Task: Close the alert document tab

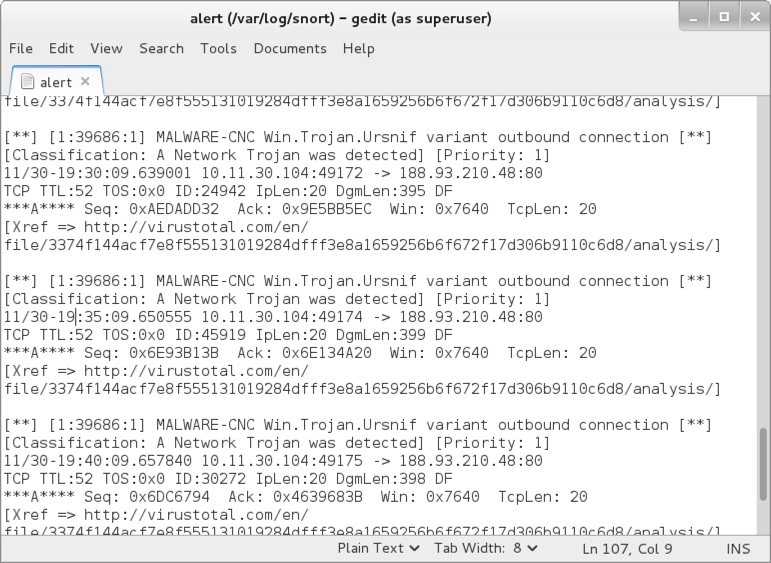Action: tap(85, 82)
